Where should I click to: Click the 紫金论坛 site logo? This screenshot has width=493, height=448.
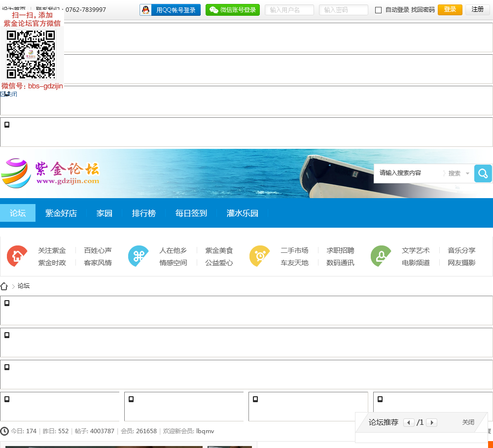tap(50, 173)
